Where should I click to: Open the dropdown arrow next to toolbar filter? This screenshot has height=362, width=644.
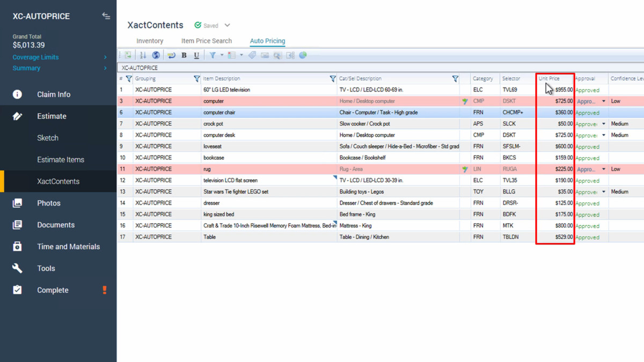[222, 55]
